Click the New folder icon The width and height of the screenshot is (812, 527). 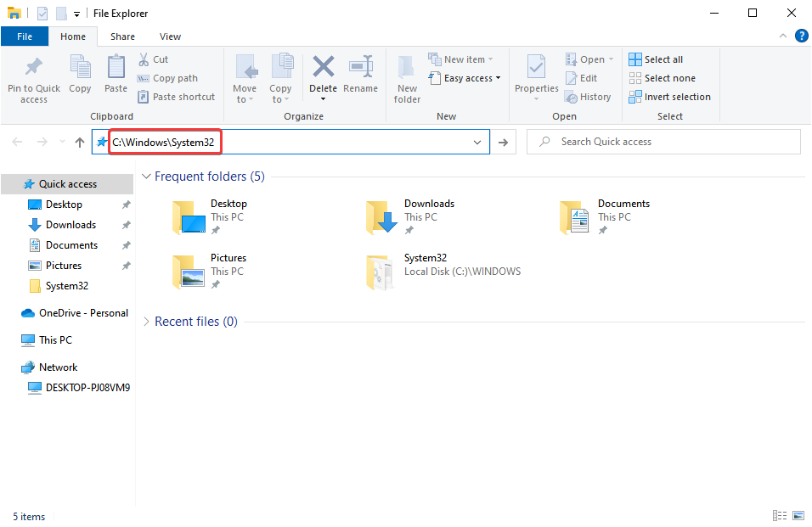tap(407, 67)
